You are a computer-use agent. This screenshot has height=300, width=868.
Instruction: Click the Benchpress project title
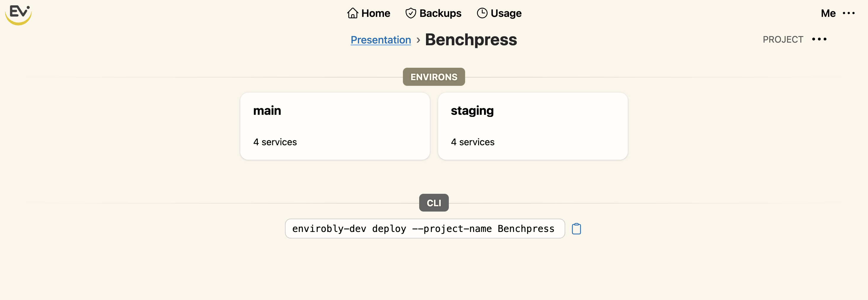(471, 39)
